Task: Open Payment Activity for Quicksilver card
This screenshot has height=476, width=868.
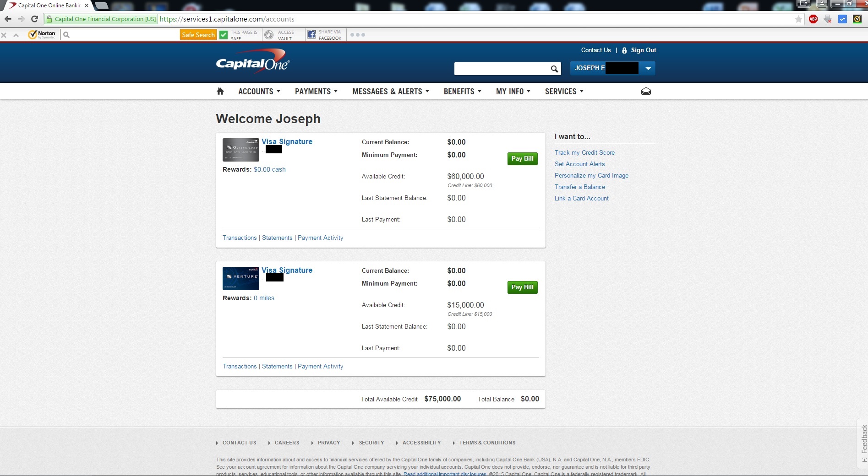Action: [x=320, y=238]
